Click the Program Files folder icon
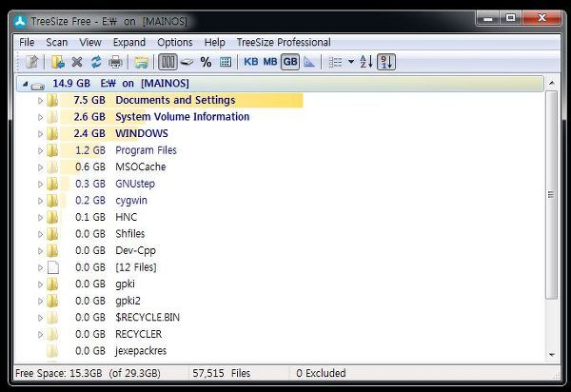571x392 pixels. coord(52,150)
